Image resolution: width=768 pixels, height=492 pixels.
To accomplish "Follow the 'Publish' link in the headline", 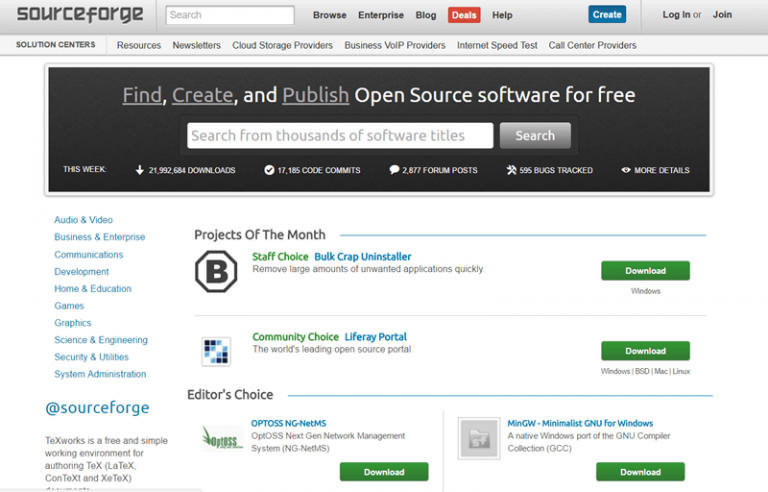I will coord(315,95).
